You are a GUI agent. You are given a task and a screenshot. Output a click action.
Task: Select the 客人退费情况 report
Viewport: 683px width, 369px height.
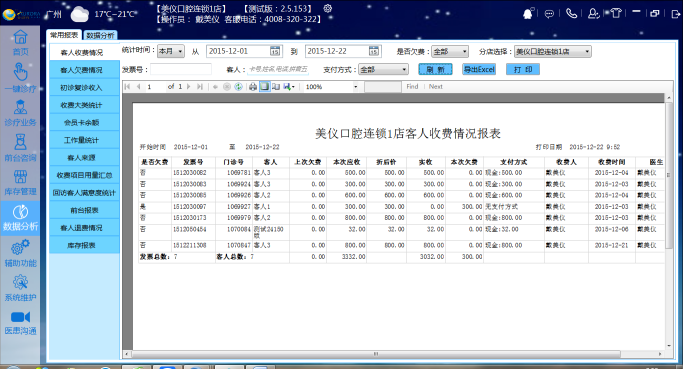[84, 227]
